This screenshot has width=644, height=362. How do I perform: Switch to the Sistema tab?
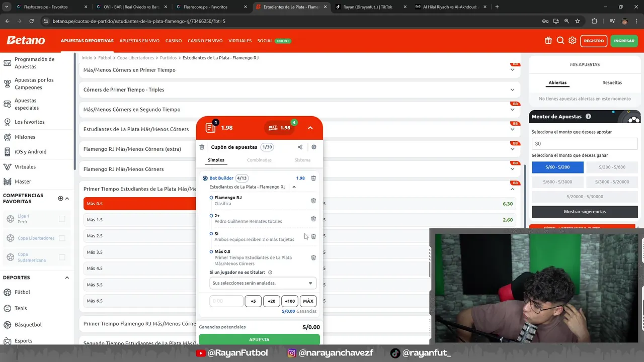coord(302,160)
